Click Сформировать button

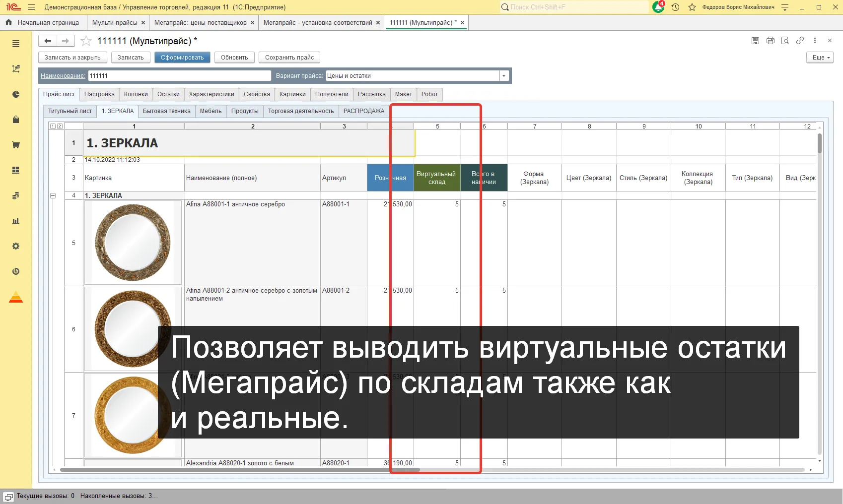(x=182, y=58)
